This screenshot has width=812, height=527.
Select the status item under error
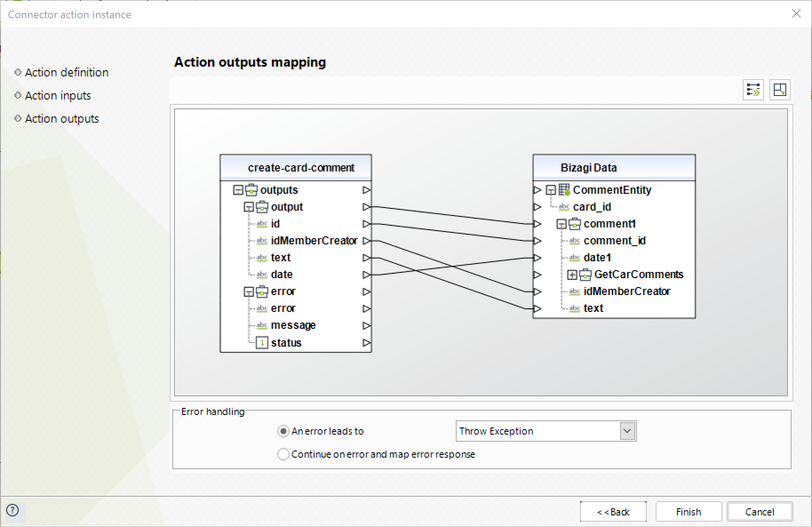point(286,343)
